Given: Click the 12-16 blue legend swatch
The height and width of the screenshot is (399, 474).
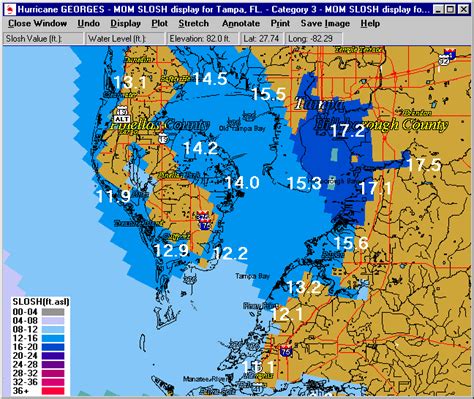Looking at the screenshot, I should coord(53,338).
